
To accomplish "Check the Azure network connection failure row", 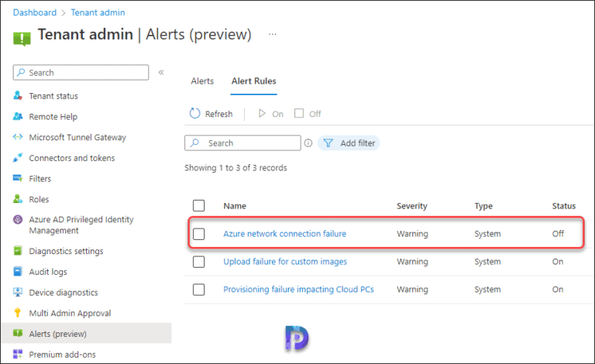I will pyautogui.click(x=198, y=234).
